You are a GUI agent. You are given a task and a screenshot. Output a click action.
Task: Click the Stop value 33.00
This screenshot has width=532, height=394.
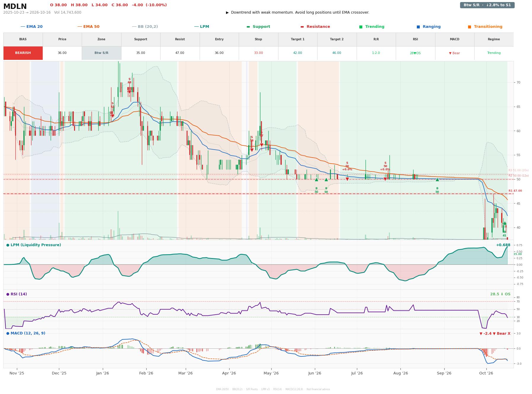[x=258, y=53]
